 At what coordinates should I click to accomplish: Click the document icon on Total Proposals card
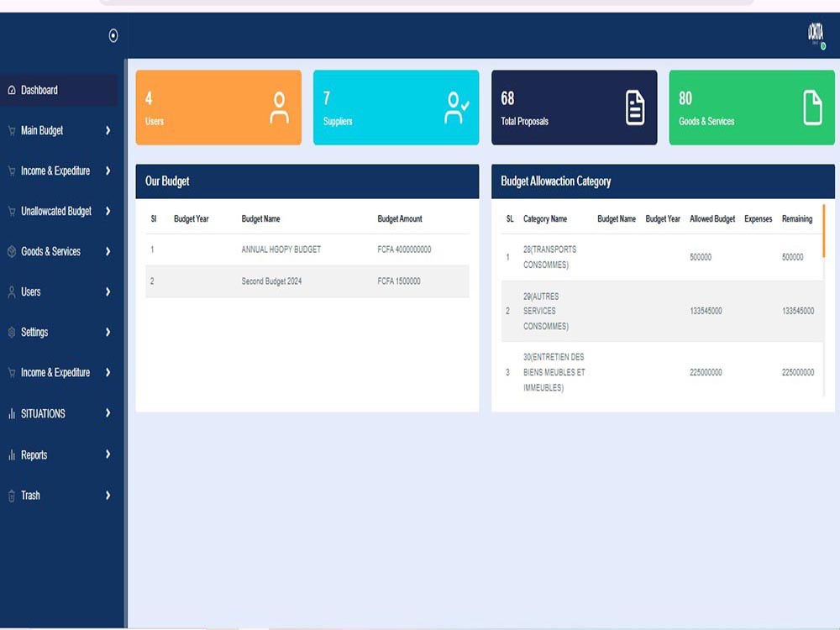[x=635, y=108]
